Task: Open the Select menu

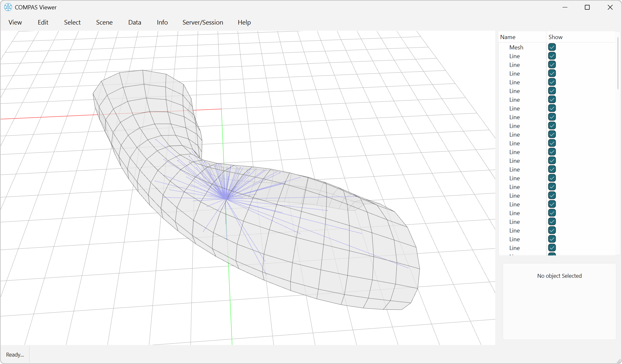Action: click(72, 22)
